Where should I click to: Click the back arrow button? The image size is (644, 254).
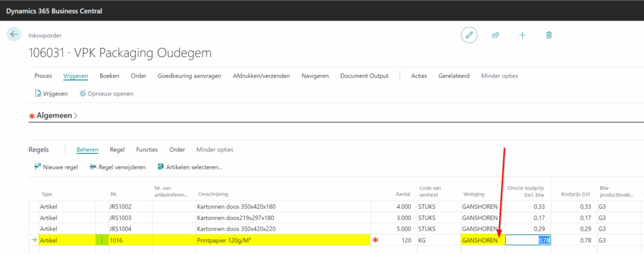tap(14, 35)
